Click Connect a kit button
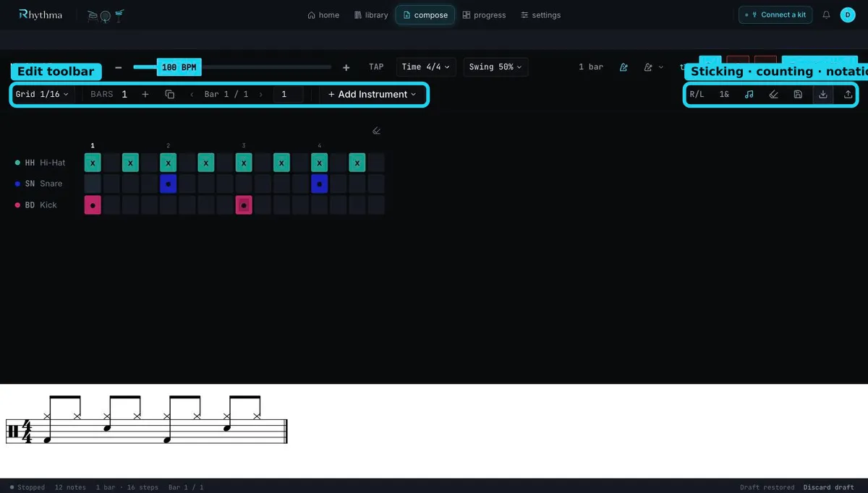 (775, 14)
